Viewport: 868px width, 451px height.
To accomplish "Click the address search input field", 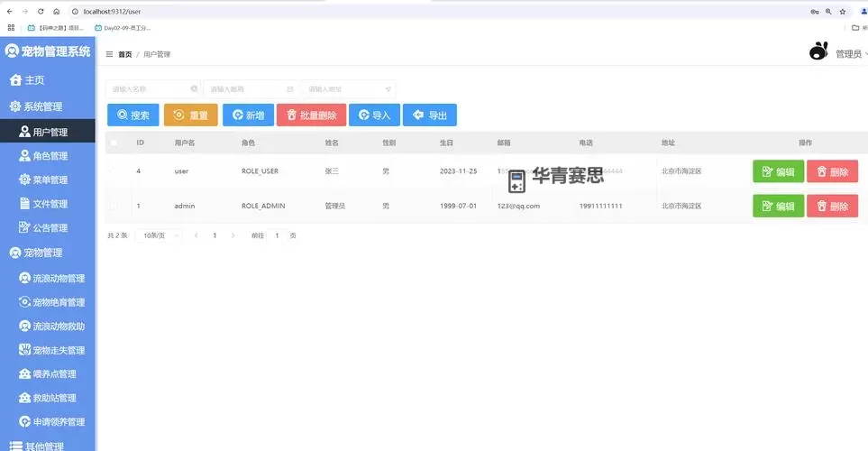I will pos(344,89).
